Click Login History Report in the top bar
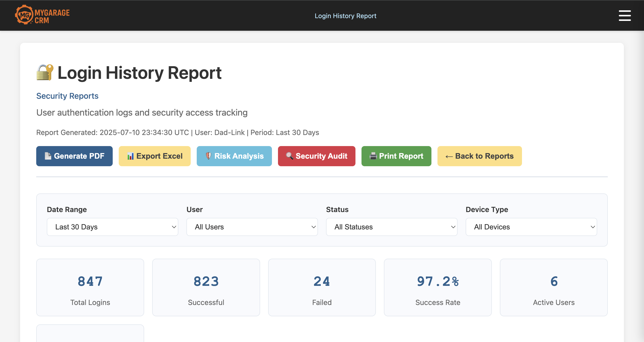Image resolution: width=644 pixels, height=342 pixels. [346, 16]
